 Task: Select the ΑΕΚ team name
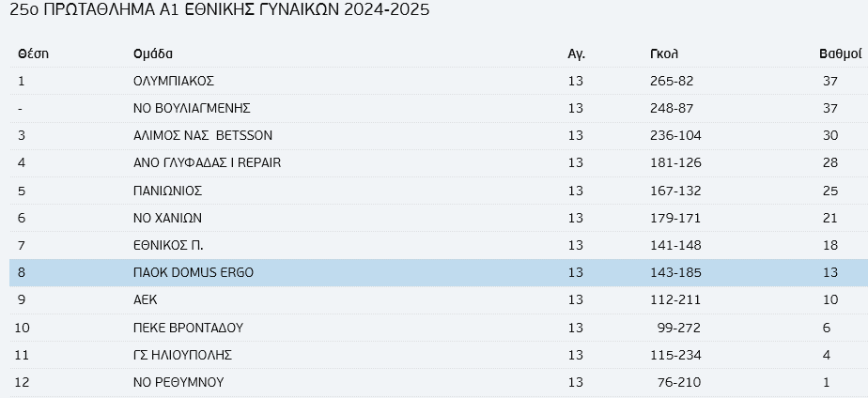[145, 299]
